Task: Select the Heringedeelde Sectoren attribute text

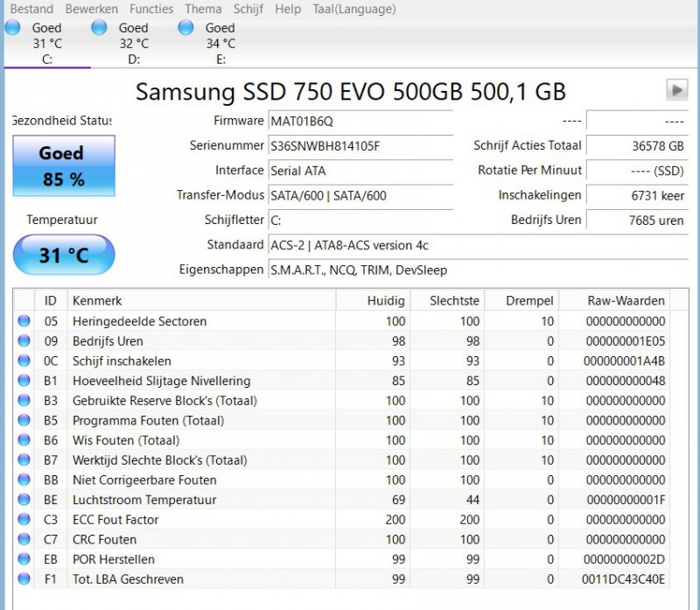Action: pos(140,321)
